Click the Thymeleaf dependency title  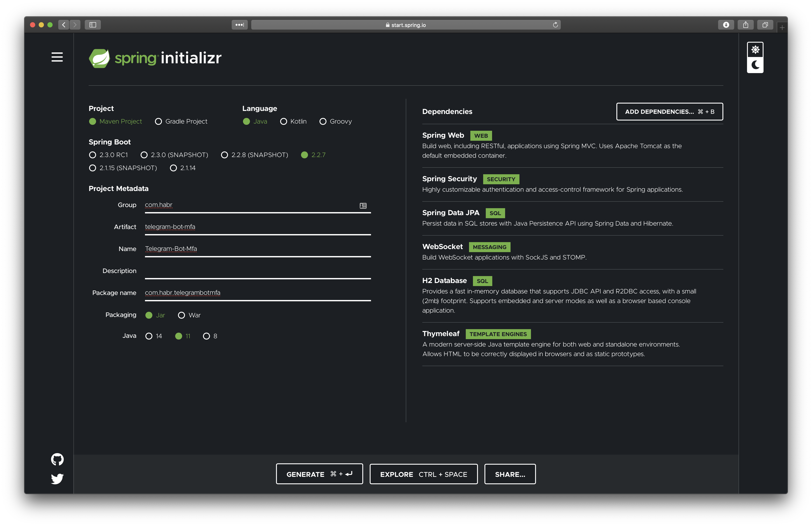441,334
